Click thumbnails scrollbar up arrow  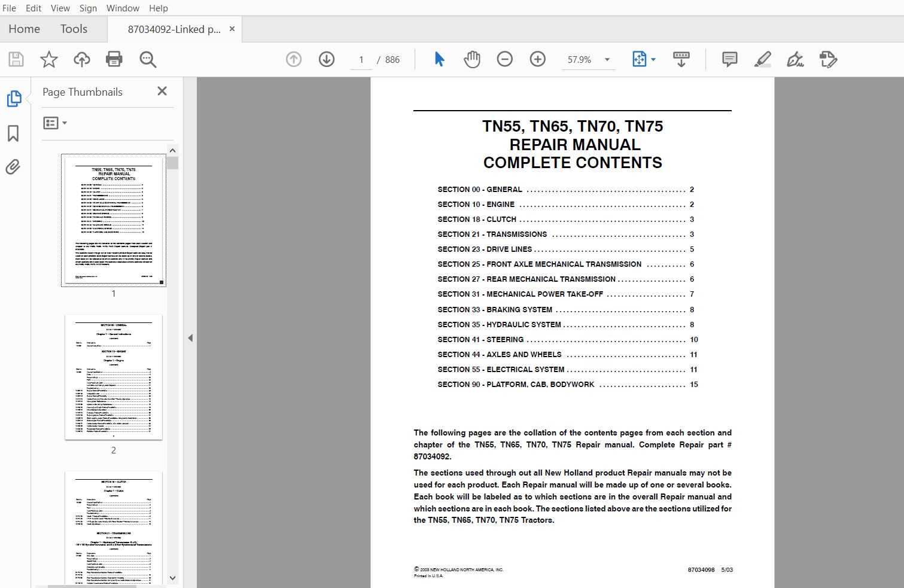point(173,151)
